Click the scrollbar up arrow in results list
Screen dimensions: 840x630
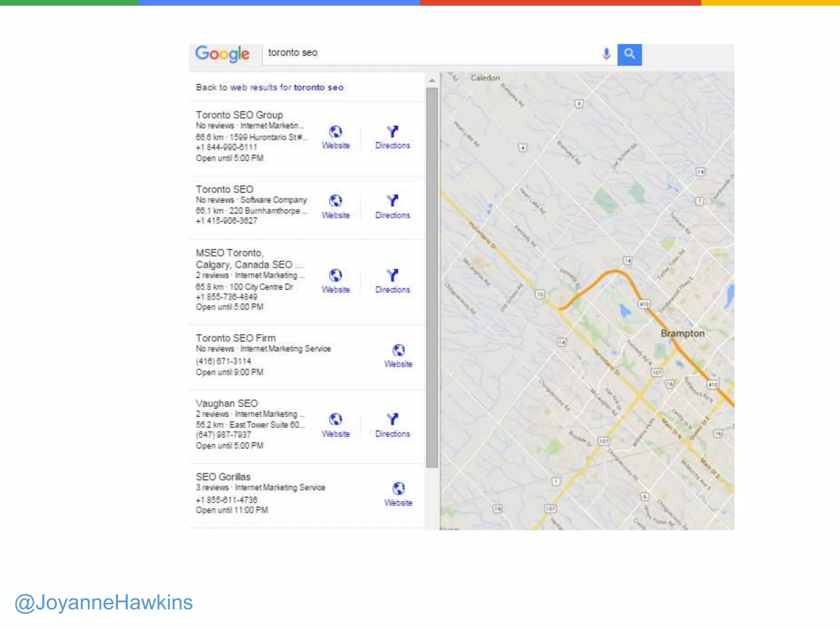(432, 81)
